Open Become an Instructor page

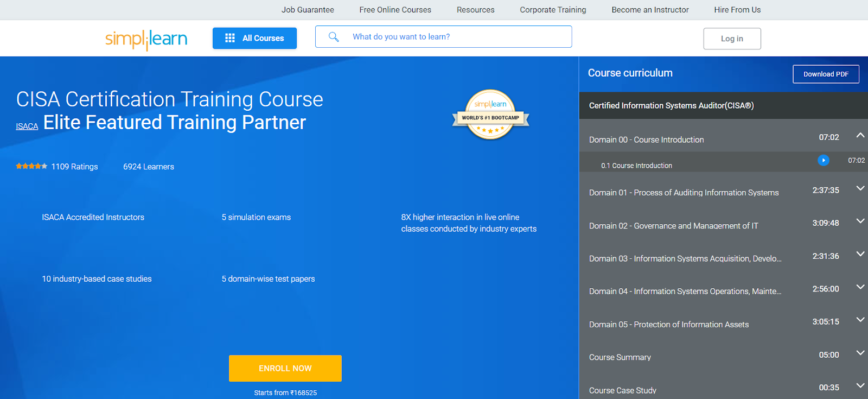[650, 10]
